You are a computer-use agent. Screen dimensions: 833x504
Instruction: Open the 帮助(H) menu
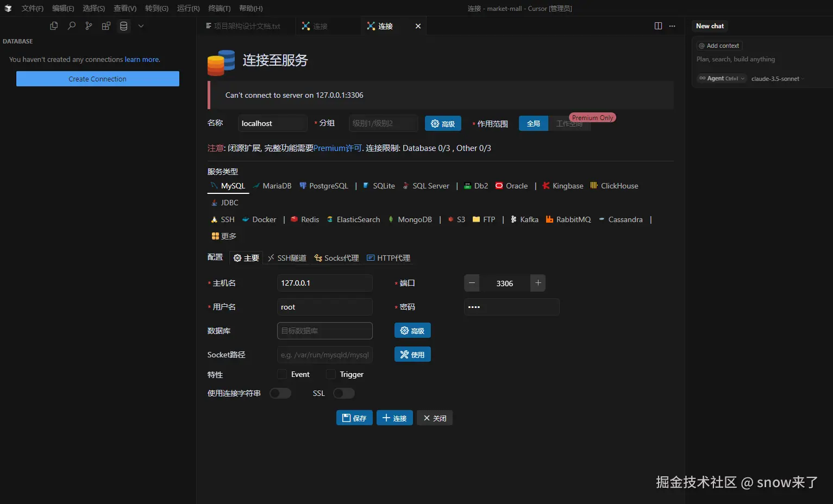click(251, 8)
